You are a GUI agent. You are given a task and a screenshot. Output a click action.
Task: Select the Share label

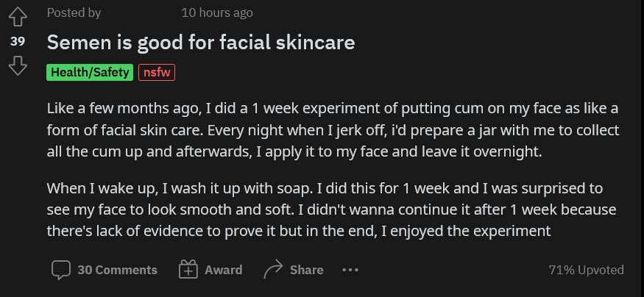click(x=306, y=270)
